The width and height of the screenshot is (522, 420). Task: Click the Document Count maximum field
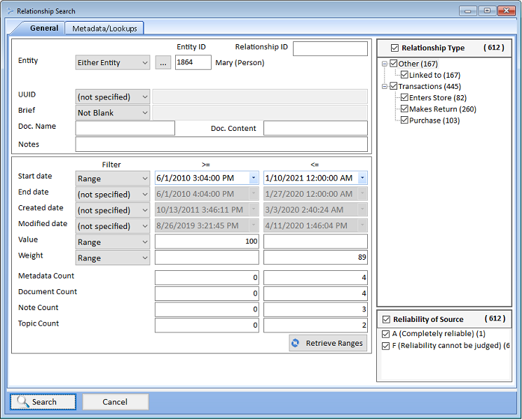pyautogui.click(x=315, y=293)
